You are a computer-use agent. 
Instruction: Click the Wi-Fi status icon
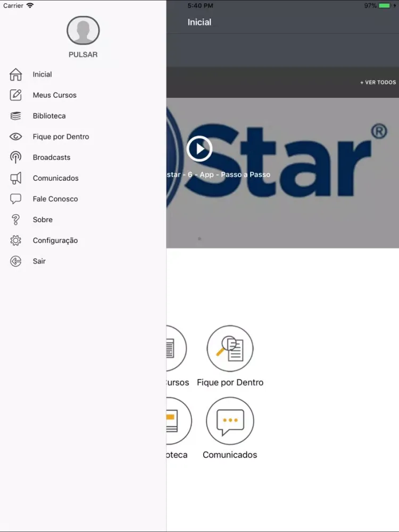[x=30, y=5]
